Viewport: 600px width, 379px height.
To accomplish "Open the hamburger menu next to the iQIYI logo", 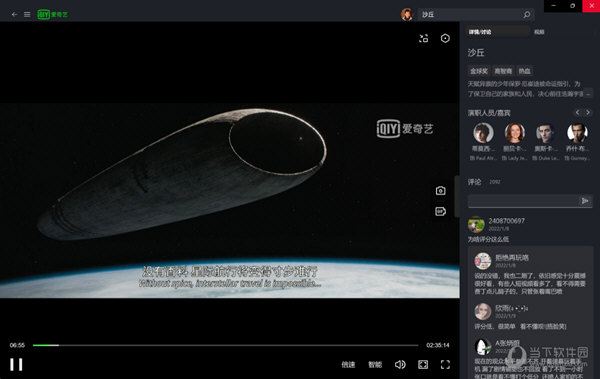I will click(27, 15).
